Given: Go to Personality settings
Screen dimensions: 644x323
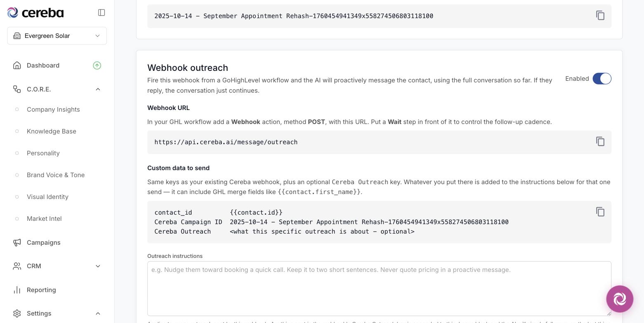Looking at the screenshot, I should click(x=43, y=153).
